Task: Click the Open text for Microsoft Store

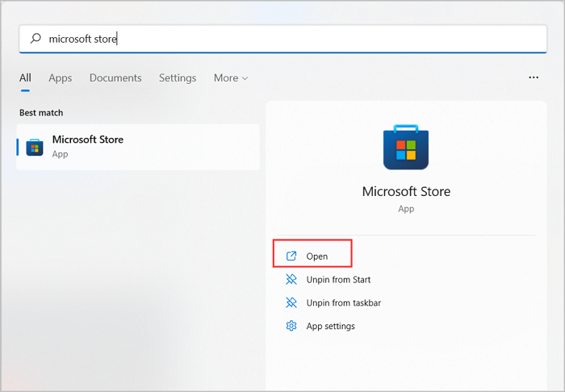Action: click(x=316, y=256)
